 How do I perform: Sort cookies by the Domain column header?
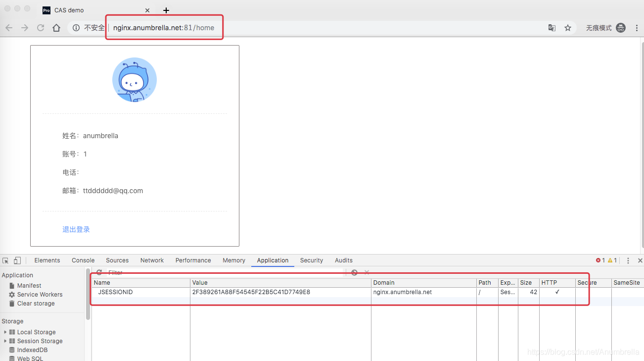[424, 283]
